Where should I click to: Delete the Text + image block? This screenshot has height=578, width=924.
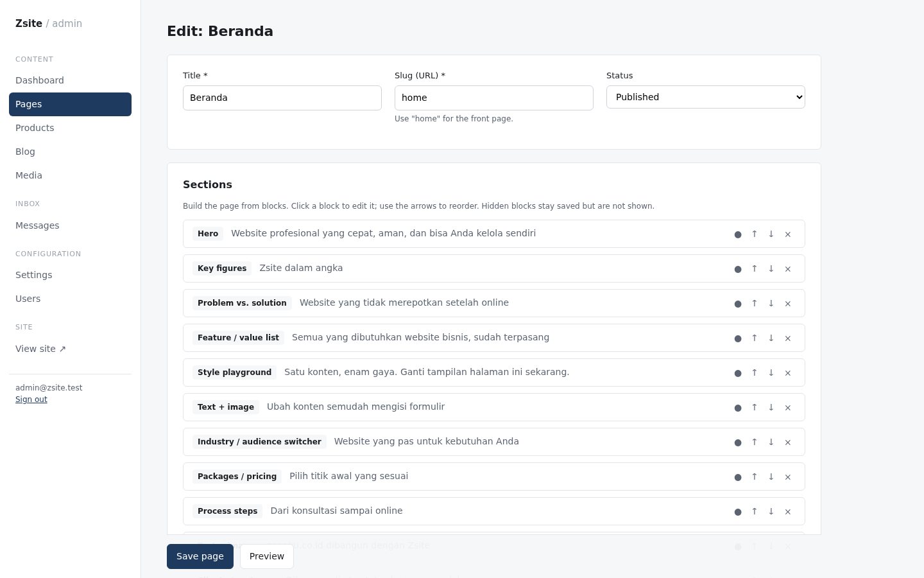788,407
